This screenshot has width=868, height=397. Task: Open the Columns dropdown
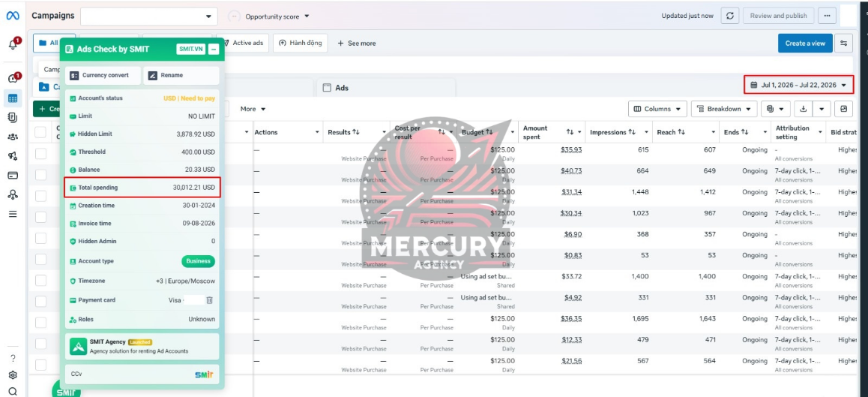click(657, 109)
